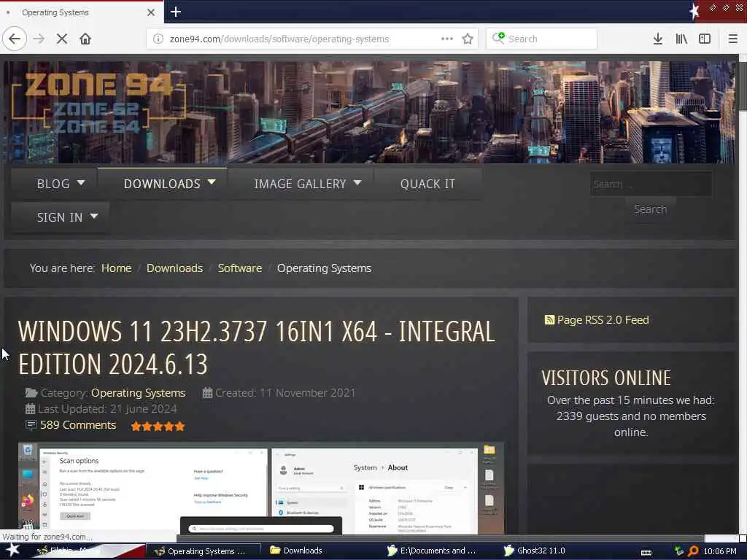Switch to E:\Documents and... taskbar window
The image size is (747, 560).
click(x=432, y=551)
